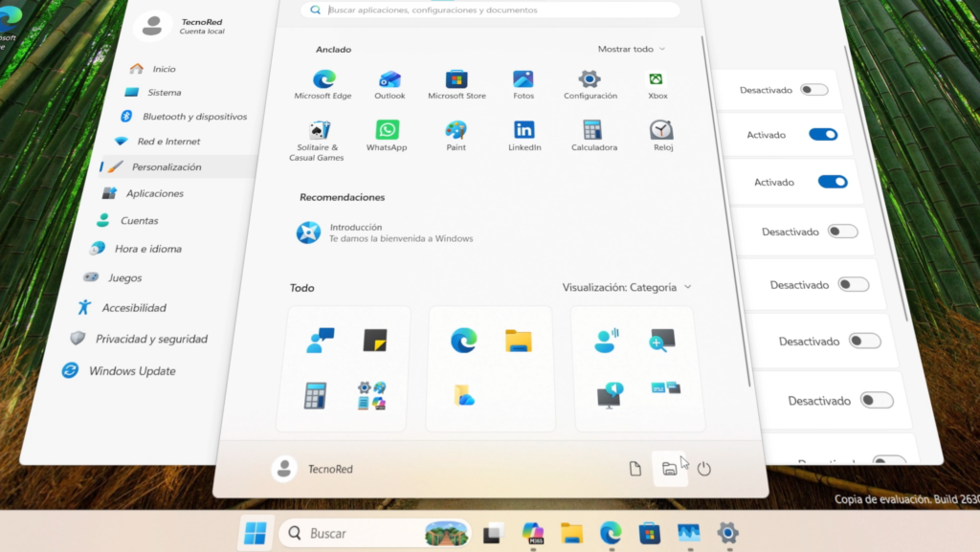Open Microsoft 365 Copilot on taskbar

click(532, 533)
